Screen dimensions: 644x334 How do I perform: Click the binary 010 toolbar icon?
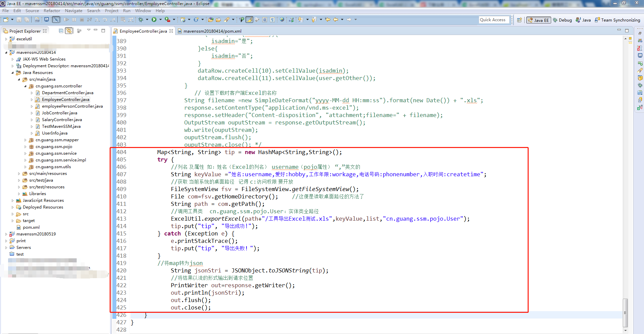[x=37, y=20]
